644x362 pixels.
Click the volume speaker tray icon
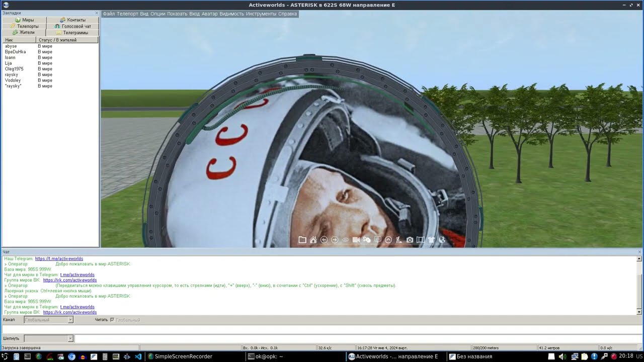pyautogui.click(x=562, y=356)
